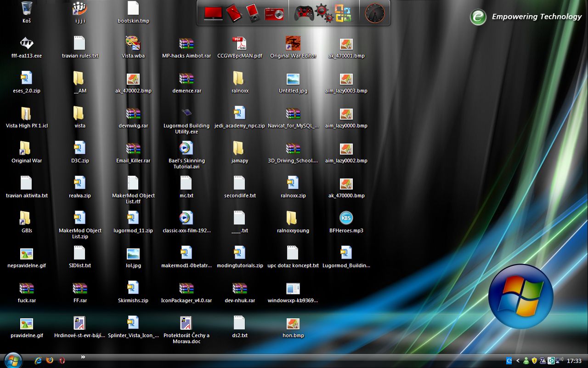Expand quick launch overflow chevron
This screenshot has width=588, height=368.
pos(83,357)
